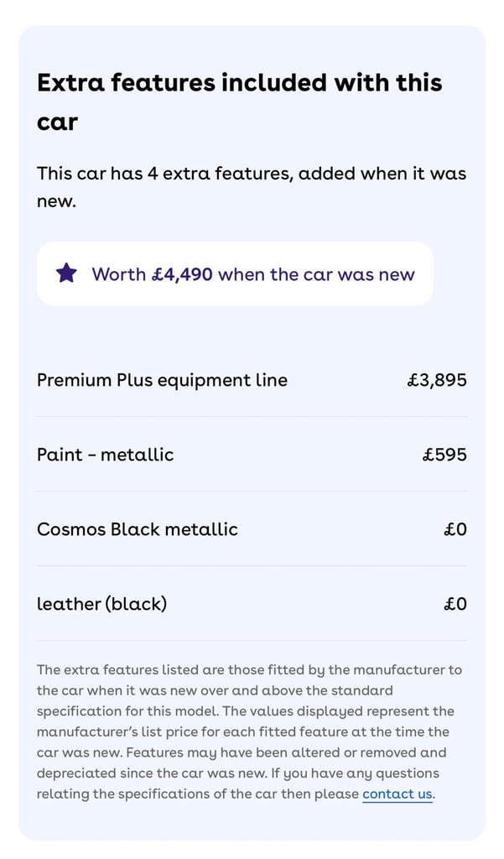Select the Paint - metallic feature

(106, 455)
